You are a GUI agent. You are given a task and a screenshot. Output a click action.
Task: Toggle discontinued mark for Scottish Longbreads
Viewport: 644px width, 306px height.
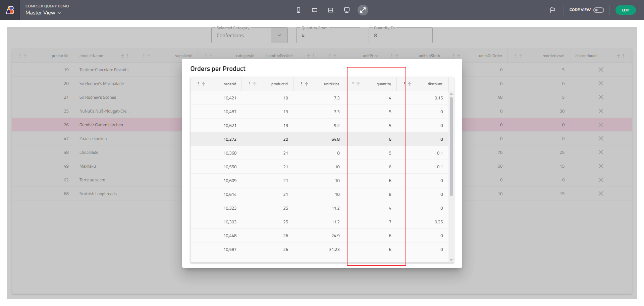click(x=600, y=194)
